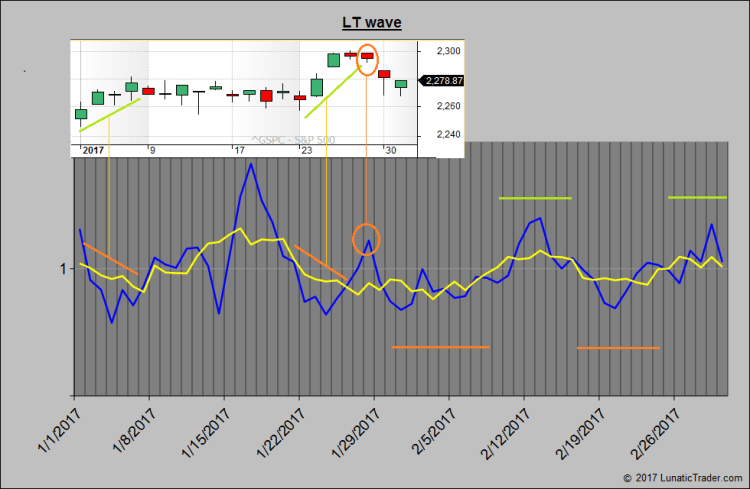Screen dimensions: 750x489
Task: Select the orange horizontal line near 2/19/2017
Action: tap(617, 348)
